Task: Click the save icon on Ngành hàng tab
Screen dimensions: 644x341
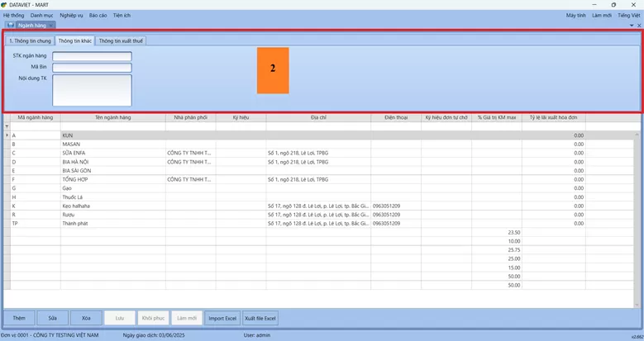Action: pos(11,26)
